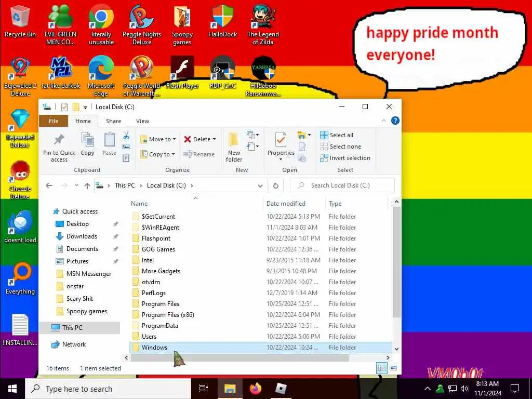Open the File menu tab
The height and width of the screenshot is (399, 532).
[x=54, y=121]
